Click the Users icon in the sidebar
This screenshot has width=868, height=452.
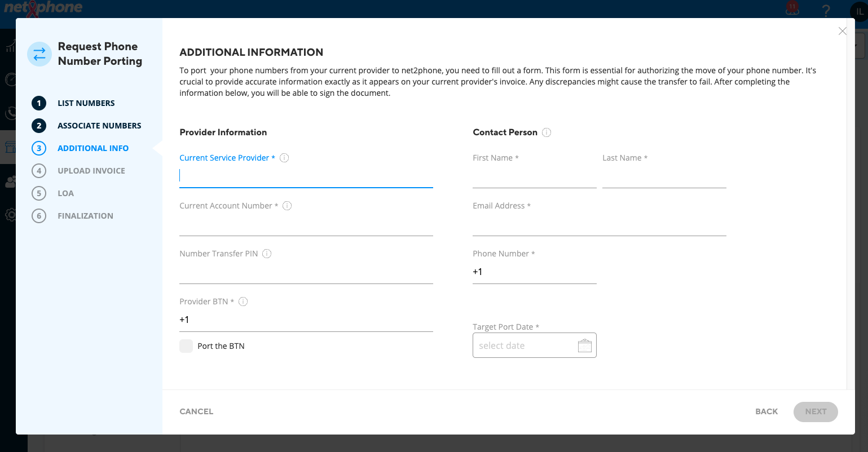(10, 181)
